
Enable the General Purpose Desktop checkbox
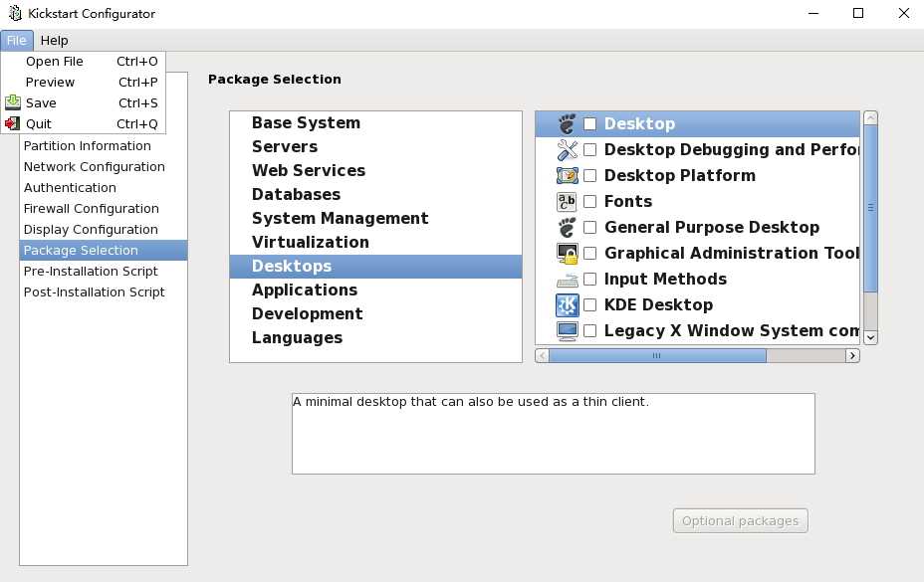589,228
